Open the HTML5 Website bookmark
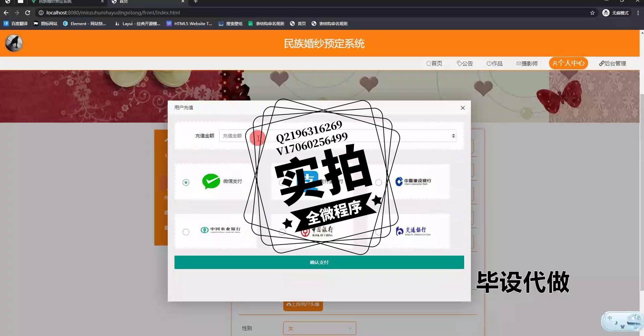This screenshot has width=644, height=336. coord(190,23)
